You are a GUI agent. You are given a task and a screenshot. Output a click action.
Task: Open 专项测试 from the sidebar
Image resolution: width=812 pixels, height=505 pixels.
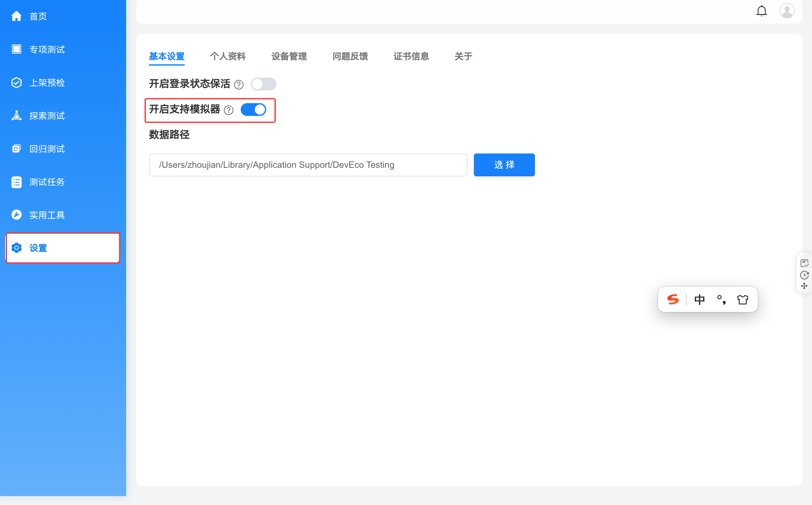[47, 49]
